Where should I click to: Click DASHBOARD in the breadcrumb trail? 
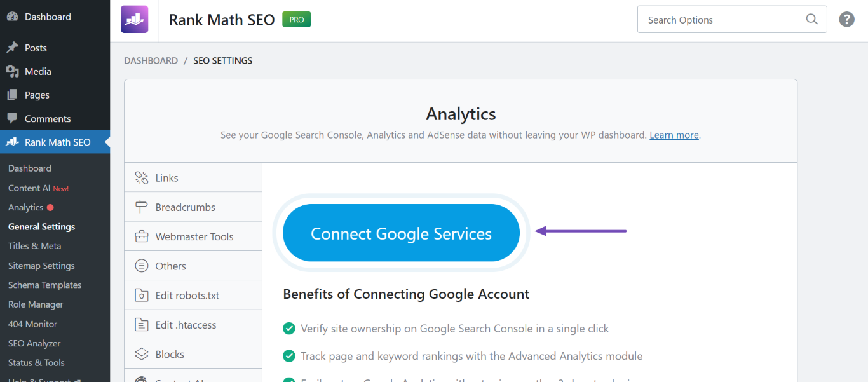pos(151,60)
